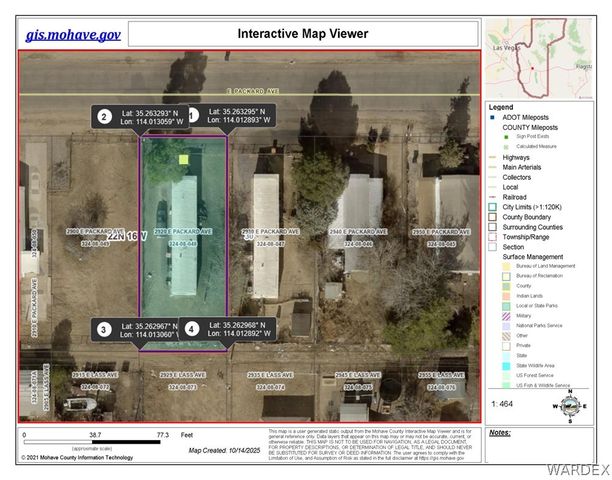The width and height of the screenshot is (612, 480).
Task: Click the State Wildlife Area swatch
Action: (506, 366)
